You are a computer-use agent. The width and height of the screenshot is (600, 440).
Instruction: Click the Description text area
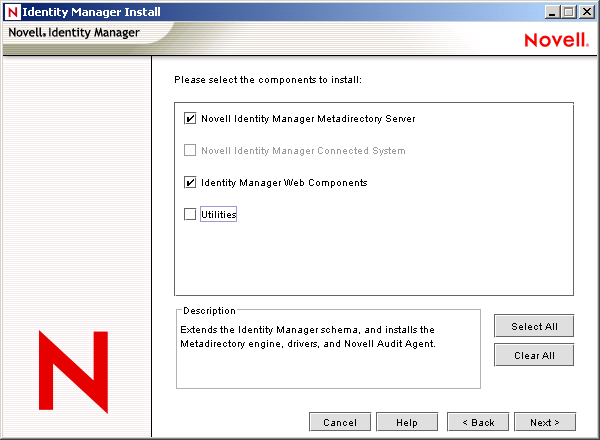pyautogui.click(x=328, y=350)
